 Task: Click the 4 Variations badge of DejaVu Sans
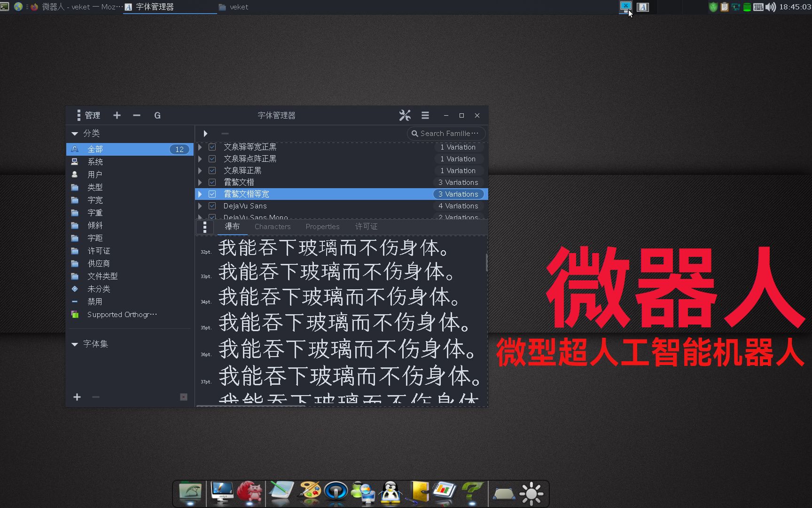458,206
